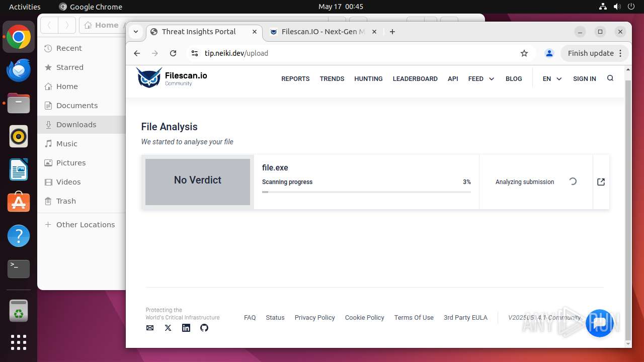Screen dimensions: 644x362
Task: View site information icon in address bar
Action: click(195, 53)
